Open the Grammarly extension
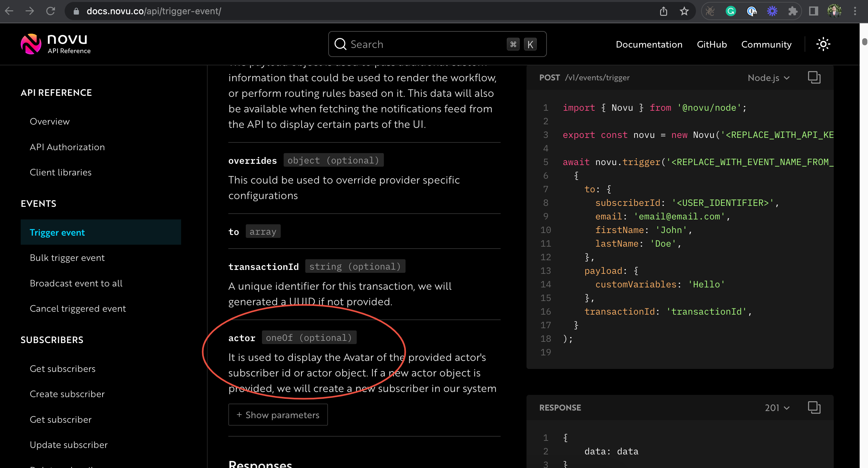This screenshot has width=868, height=468. point(731,11)
